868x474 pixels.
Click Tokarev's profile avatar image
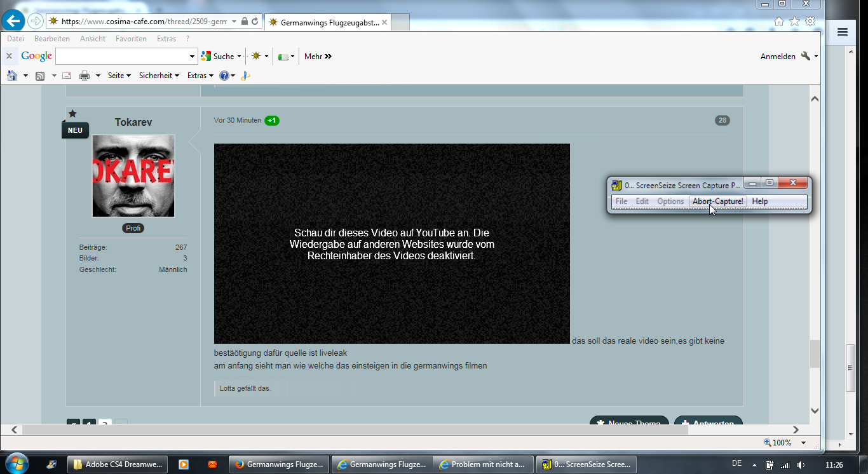click(x=133, y=176)
